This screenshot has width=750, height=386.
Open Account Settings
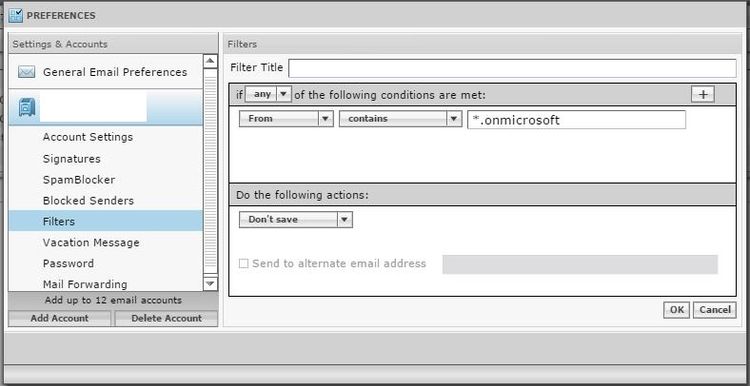coord(88,137)
